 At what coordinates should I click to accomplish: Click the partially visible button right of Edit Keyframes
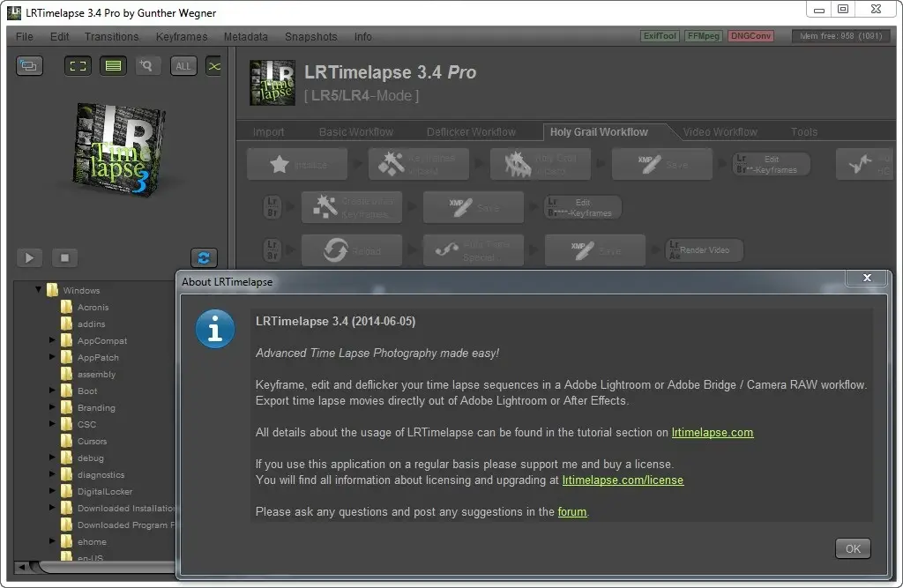pyautogui.click(x=864, y=165)
